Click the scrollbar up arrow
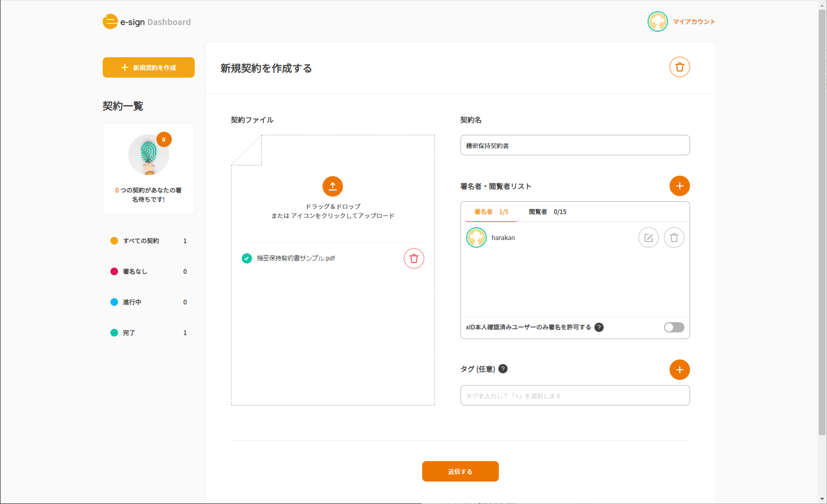This screenshot has width=827, height=504. coord(822,5)
